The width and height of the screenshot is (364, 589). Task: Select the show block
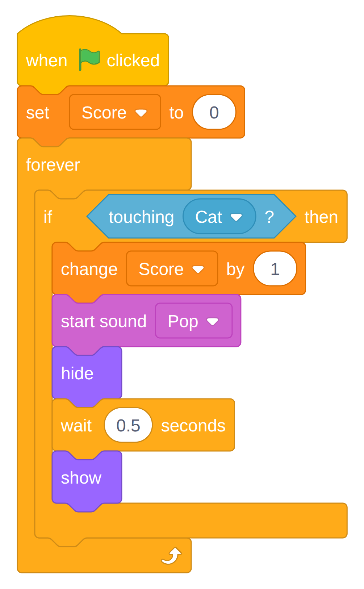[x=81, y=478]
